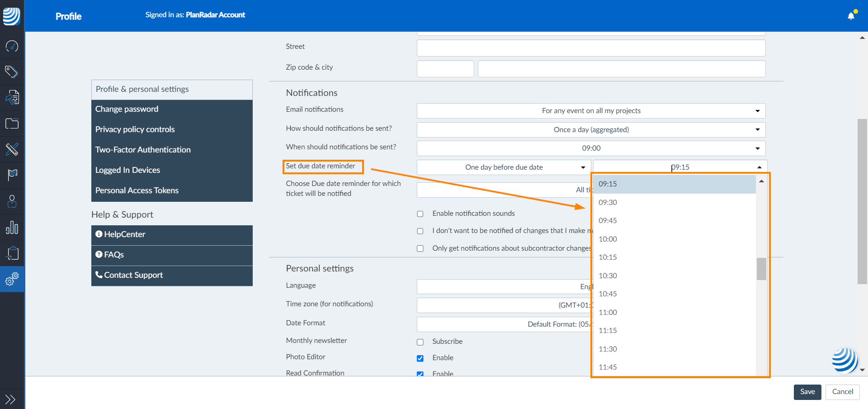
Task: Enable notification sounds checkbox
Action: 420,214
